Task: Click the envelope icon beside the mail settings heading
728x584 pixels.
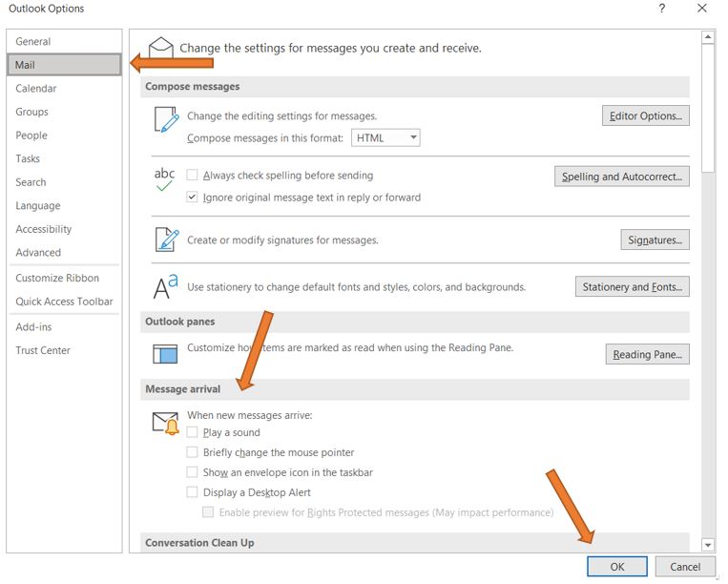Action: [160, 47]
